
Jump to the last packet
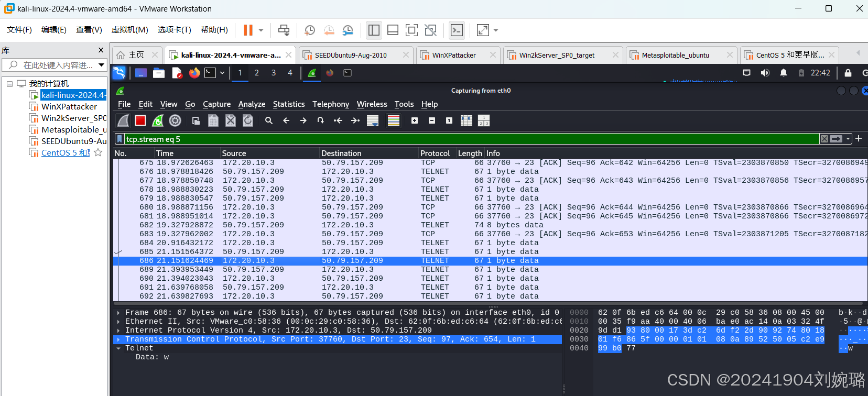point(355,121)
